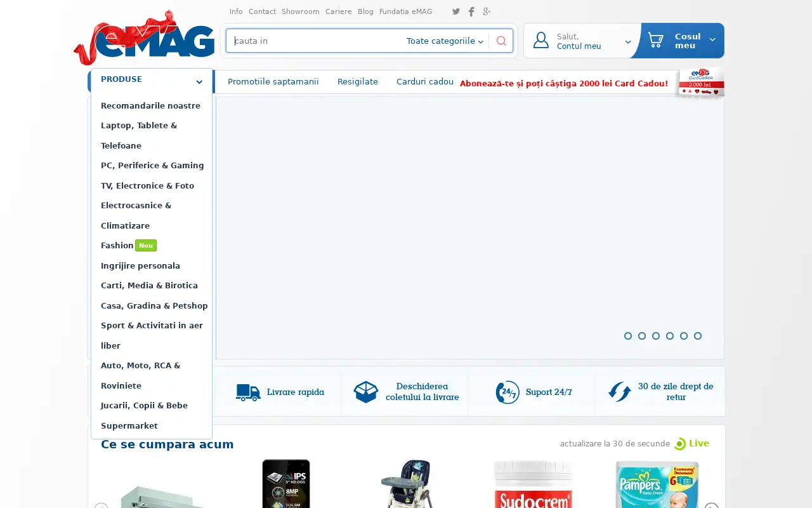Click the green Live update icon
Viewport: 812px width, 508px height.
point(680,444)
